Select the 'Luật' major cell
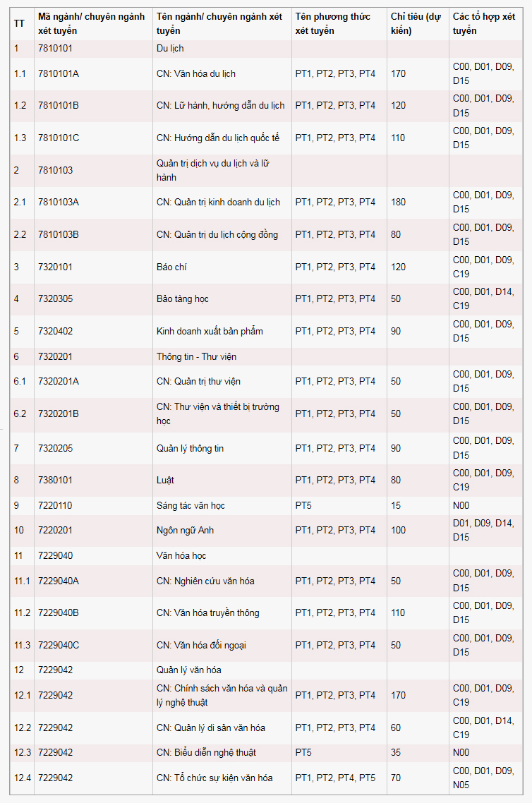This screenshot has width=532, height=803. [222, 481]
